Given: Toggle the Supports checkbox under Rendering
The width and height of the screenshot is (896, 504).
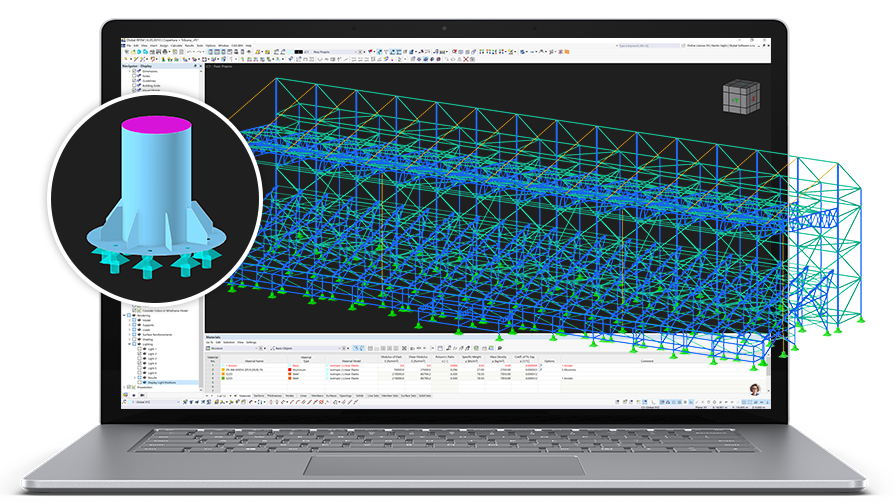Looking at the screenshot, I should [134, 325].
